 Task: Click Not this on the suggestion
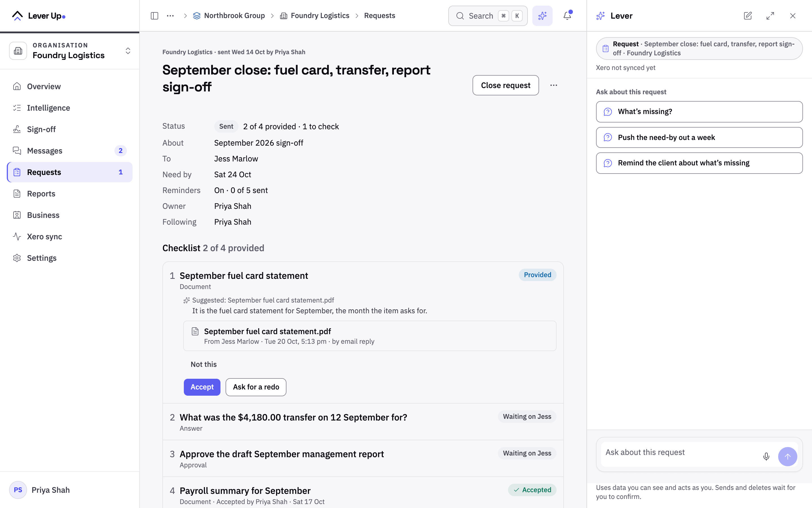(x=203, y=365)
